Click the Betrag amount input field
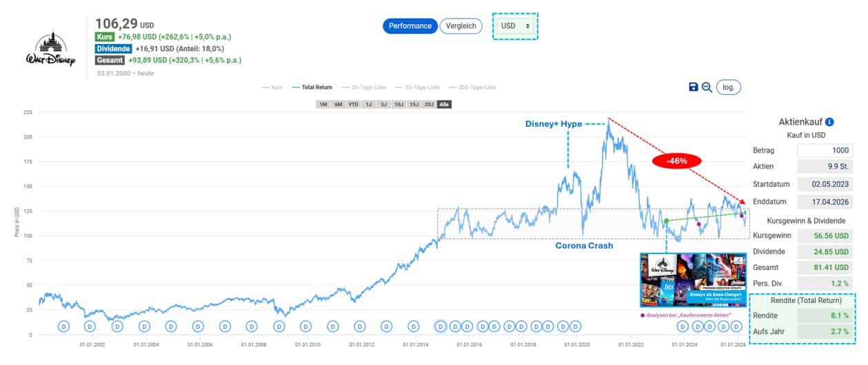Viewport: 868px width, 365px height. click(825, 150)
